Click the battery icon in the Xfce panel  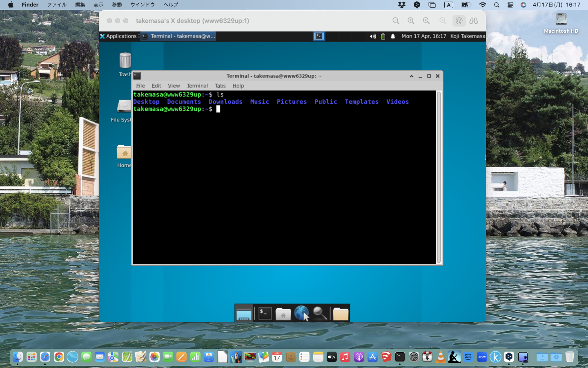[x=383, y=36]
